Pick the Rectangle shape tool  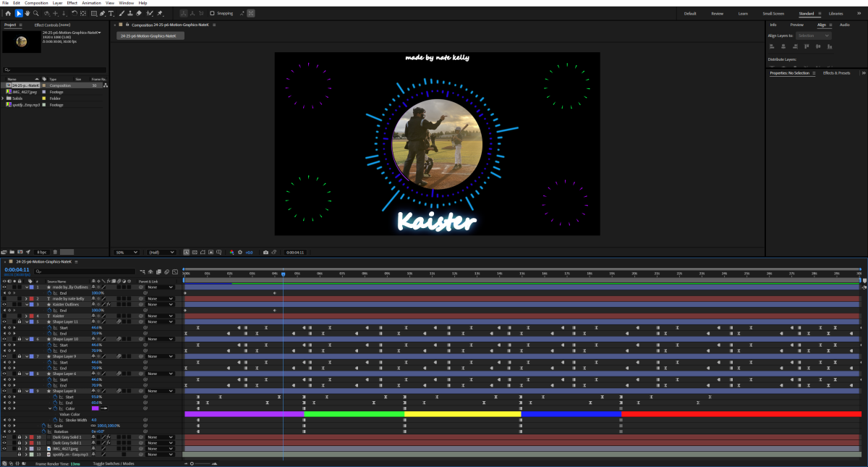point(94,13)
